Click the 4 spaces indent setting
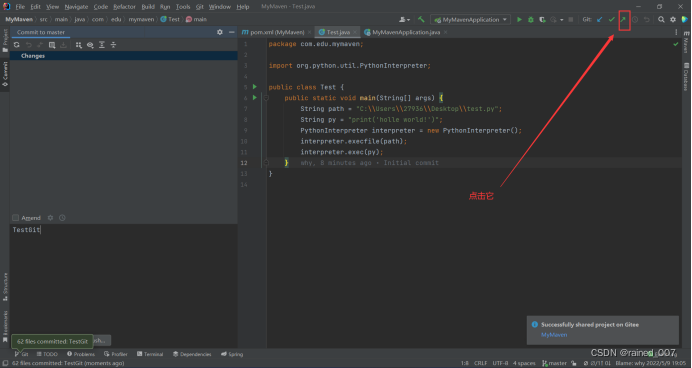The image size is (692, 368). click(524, 363)
